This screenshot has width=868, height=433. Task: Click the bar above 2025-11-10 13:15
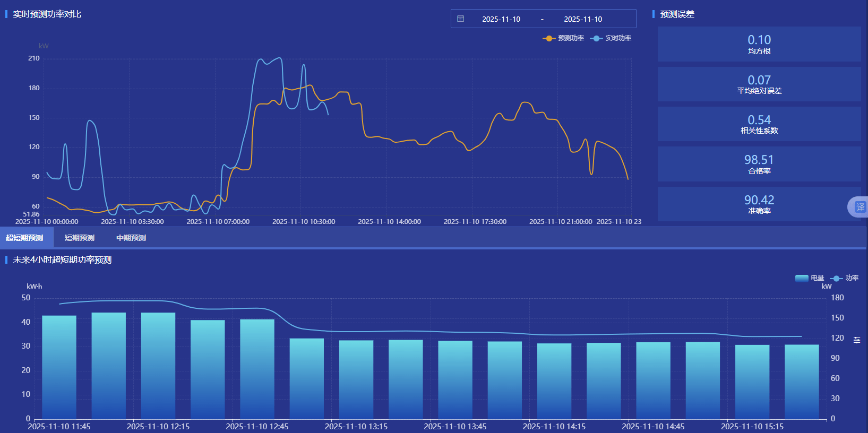tap(356, 379)
